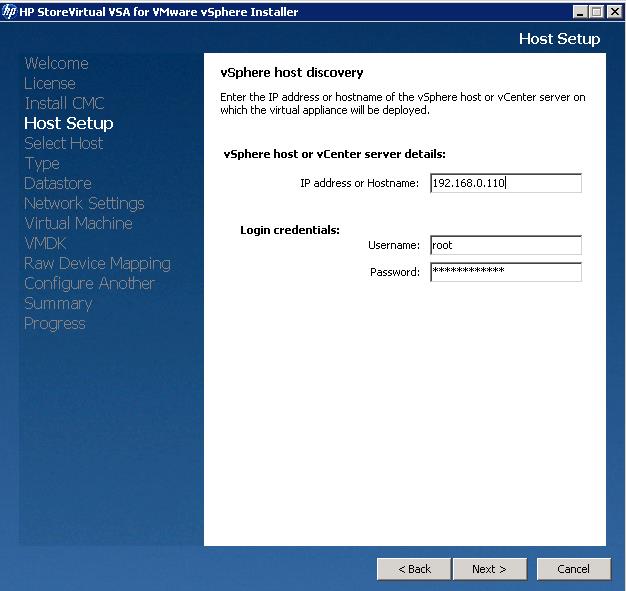Focus the IP address or Hostname field
The height and width of the screenshot is (591, 626).
click(x=506, y=183)
